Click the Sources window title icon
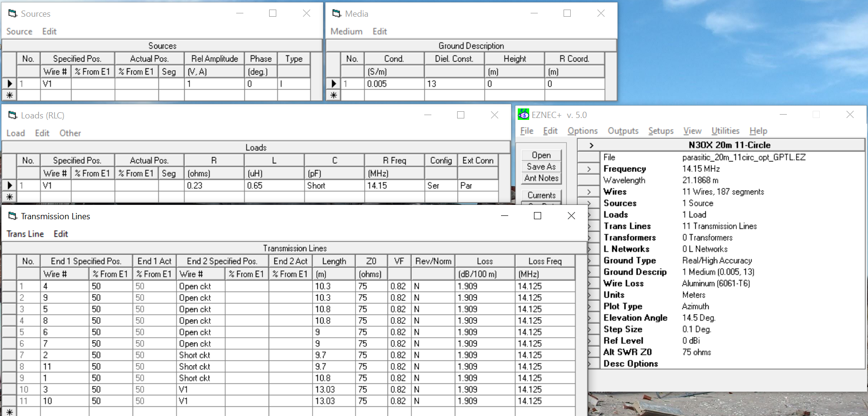Viewport: 868px width, 416px height. pos(13,13)
